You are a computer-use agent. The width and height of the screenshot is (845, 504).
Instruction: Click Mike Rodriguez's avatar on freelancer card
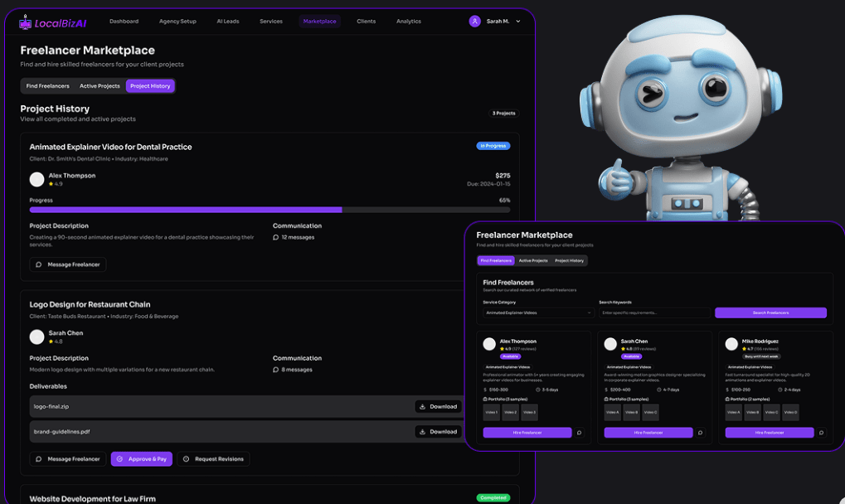[731, 344]
